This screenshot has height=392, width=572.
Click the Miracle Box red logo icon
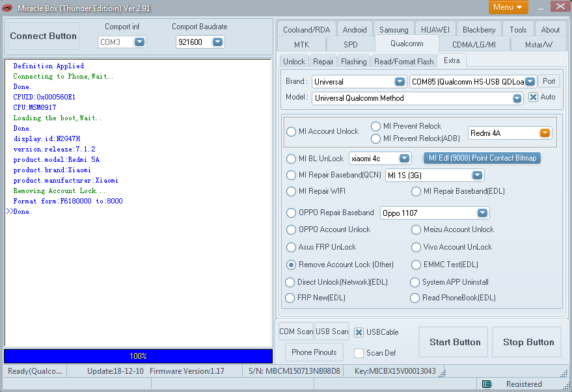pyautogui.click(x=7, y=8)
